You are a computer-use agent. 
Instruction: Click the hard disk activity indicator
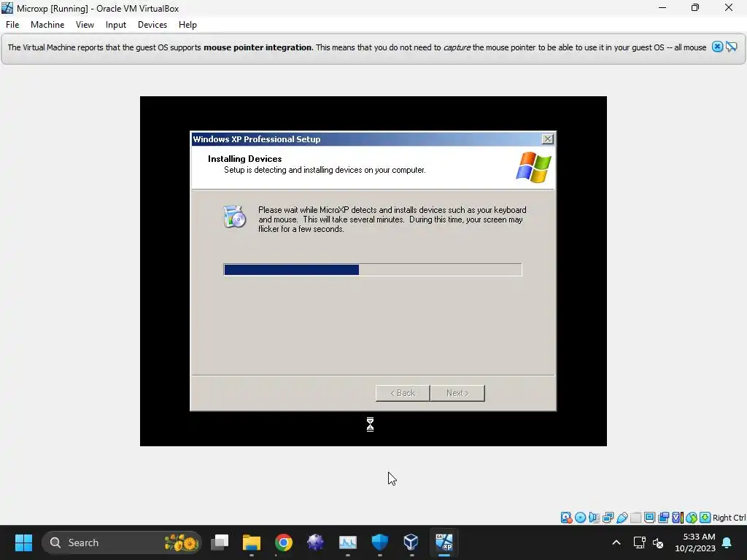click(566, 518)
